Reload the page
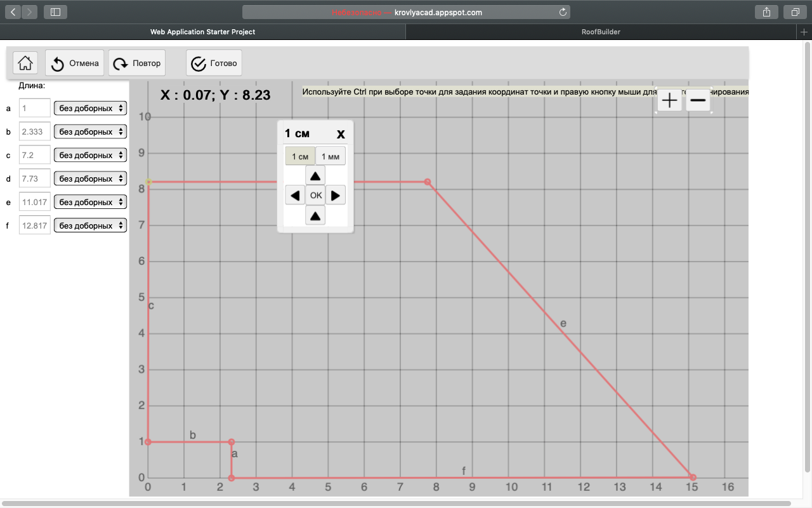The image size is (812, 508). [x=563, y=12]
